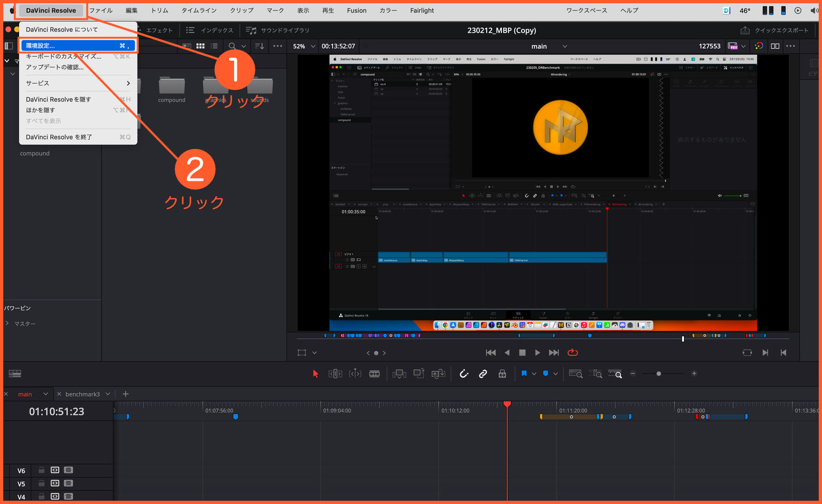This screenshot has height=504, width=822.
Task: Click the Custom Zoom icon
Action: point(615,374)
